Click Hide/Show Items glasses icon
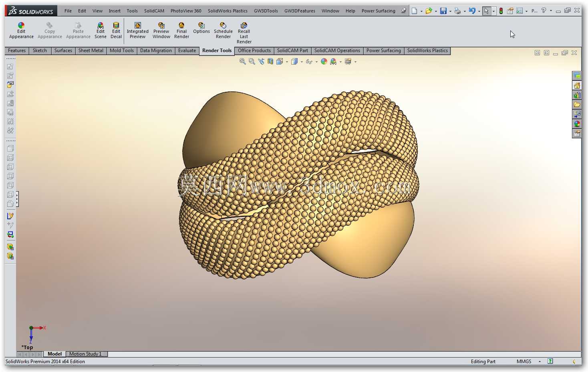 [309, 61]
